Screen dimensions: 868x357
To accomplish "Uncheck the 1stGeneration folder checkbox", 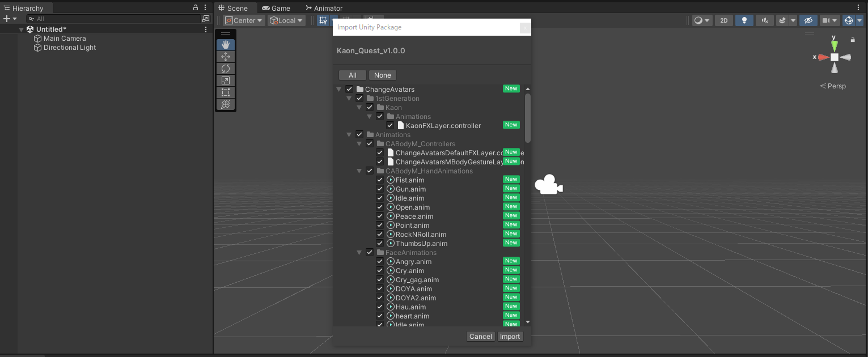I will 359,99.
